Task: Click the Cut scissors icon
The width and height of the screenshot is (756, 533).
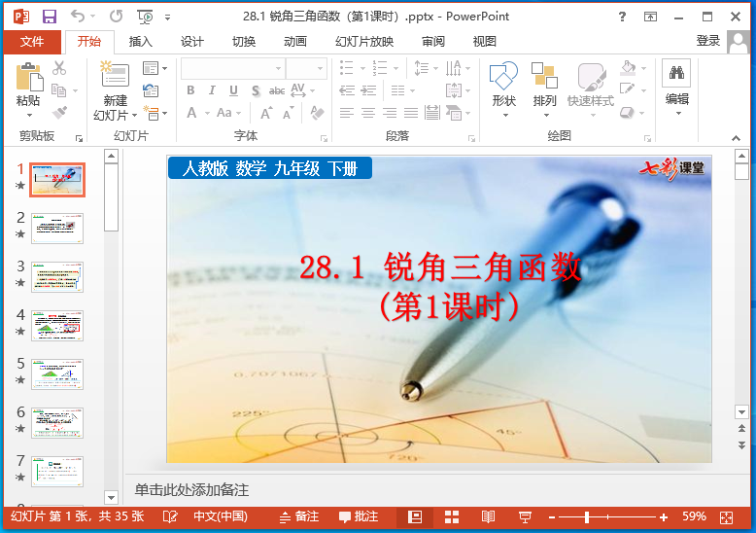Action: click(x=59, y=68)
